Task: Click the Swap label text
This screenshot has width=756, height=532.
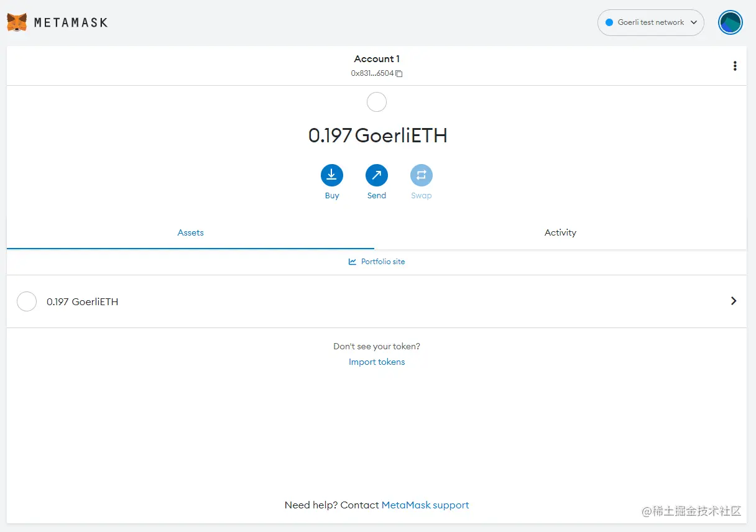Action: pyautogui.click(x=422, y=195)
